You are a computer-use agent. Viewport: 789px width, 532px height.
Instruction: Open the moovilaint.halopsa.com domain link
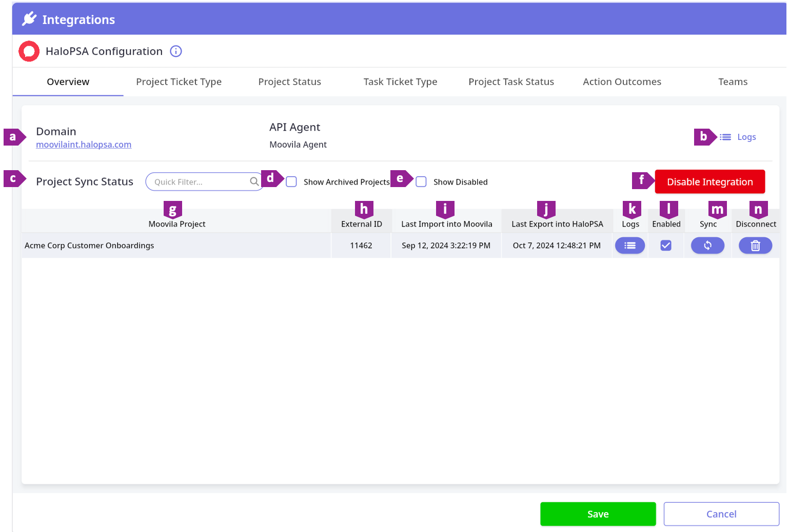(x=84, y=145)
